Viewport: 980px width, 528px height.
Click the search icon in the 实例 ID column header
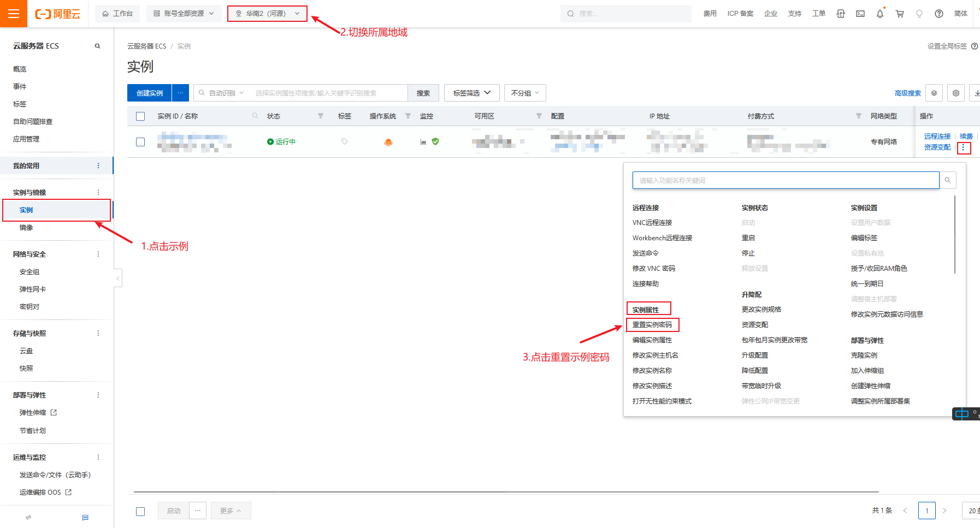[255, 116]
